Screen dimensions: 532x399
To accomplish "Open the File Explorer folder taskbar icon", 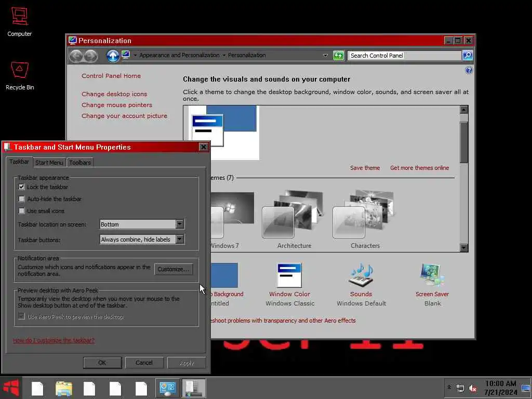I will click(64, 389).
